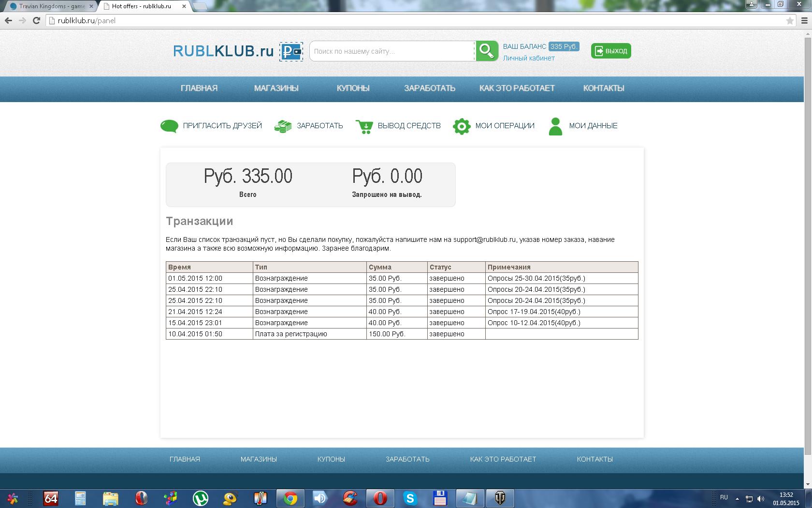This screenshot has height=508, width=812.
Task: Open uTorrent from the taskbar
Action: coord(201,498)
